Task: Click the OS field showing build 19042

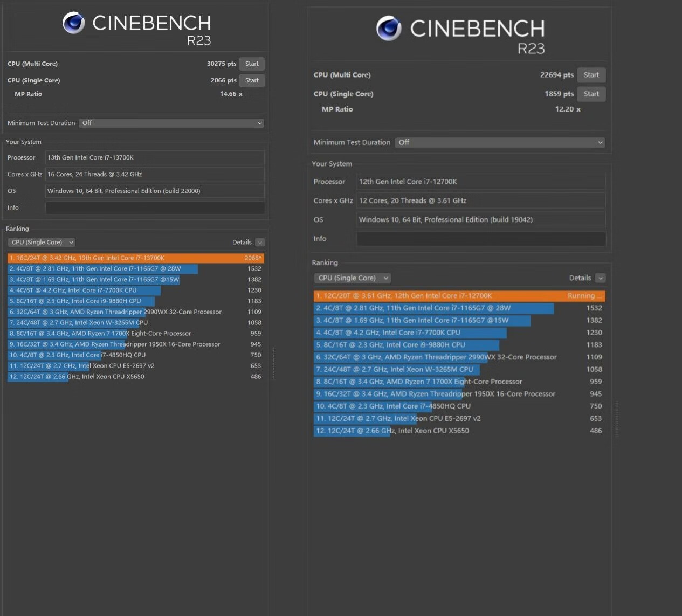Action: [x=481, y=219]
